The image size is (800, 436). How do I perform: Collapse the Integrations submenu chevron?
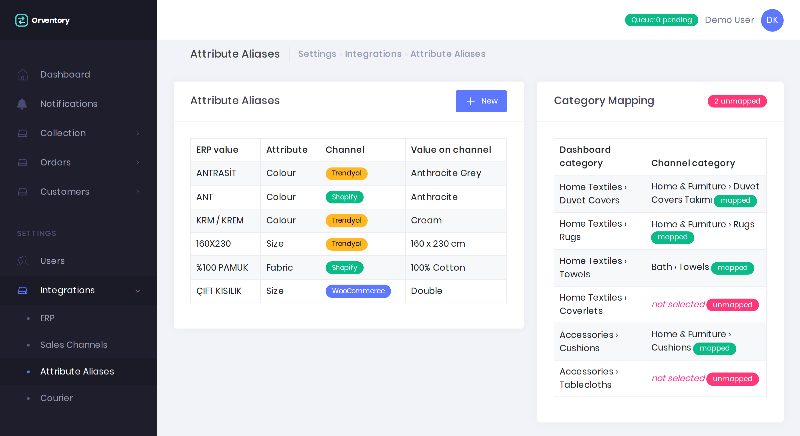(138, 291)
